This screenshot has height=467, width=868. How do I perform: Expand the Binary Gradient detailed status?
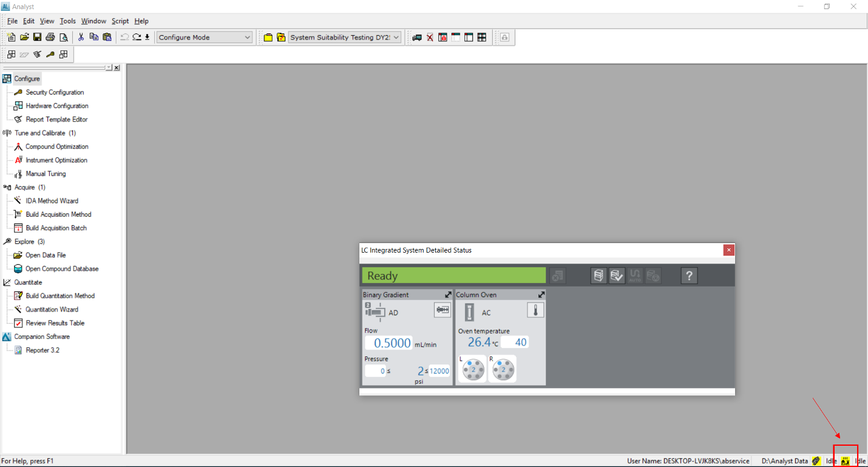(447, 294)
